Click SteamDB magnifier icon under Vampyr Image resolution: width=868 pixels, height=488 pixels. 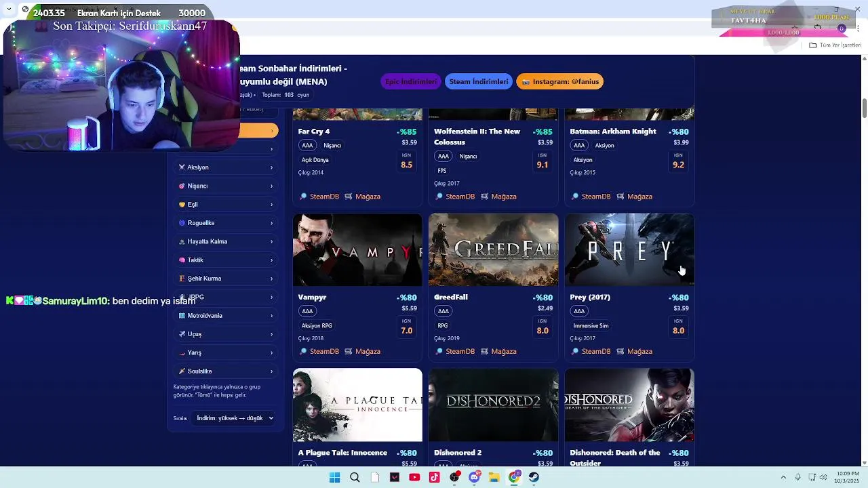(x=304, y=351)
